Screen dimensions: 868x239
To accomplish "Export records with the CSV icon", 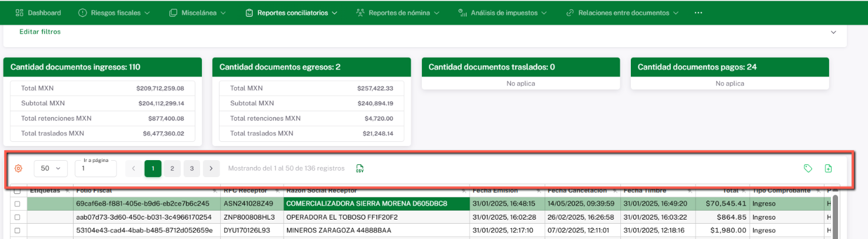I will (360, 168).
